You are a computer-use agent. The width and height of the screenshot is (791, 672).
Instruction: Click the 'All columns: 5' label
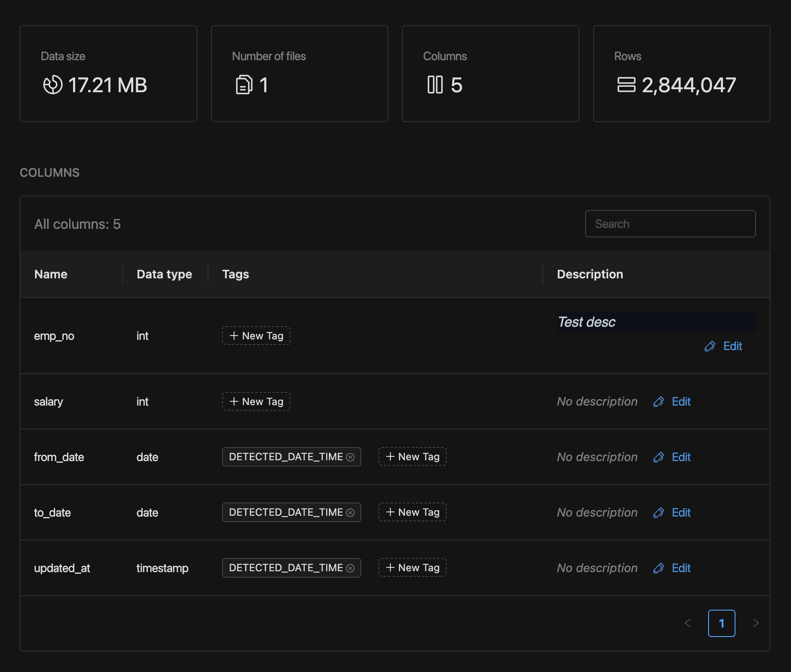coord(77,224)
